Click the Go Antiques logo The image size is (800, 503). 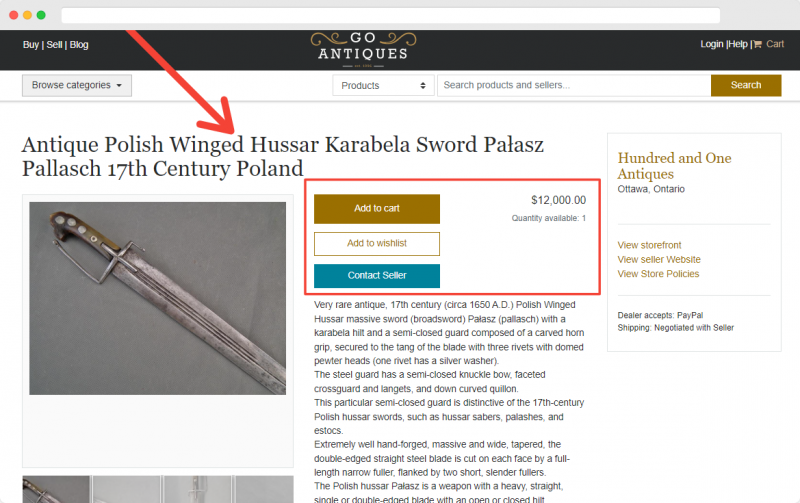(x=363, y=49)
